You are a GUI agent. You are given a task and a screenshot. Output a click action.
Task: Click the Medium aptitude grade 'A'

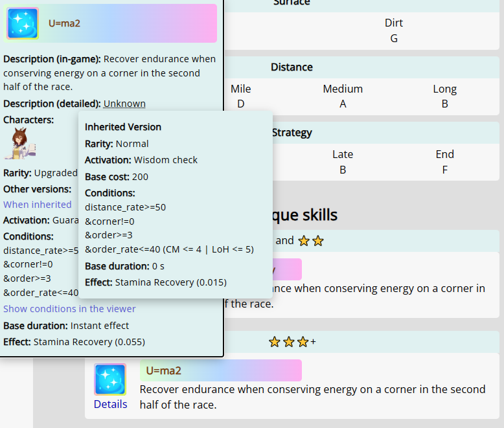343,104
